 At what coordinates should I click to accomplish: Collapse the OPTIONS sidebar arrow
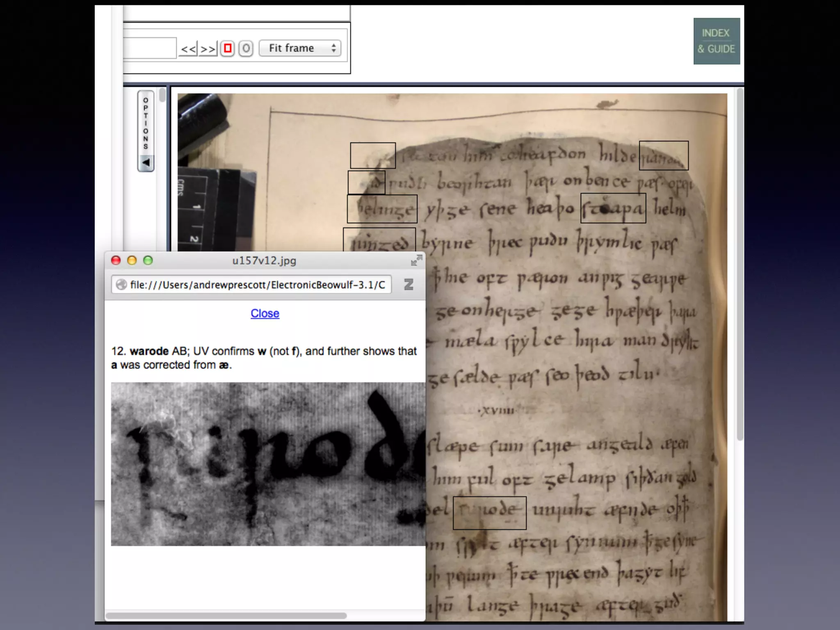click(146, 163)
